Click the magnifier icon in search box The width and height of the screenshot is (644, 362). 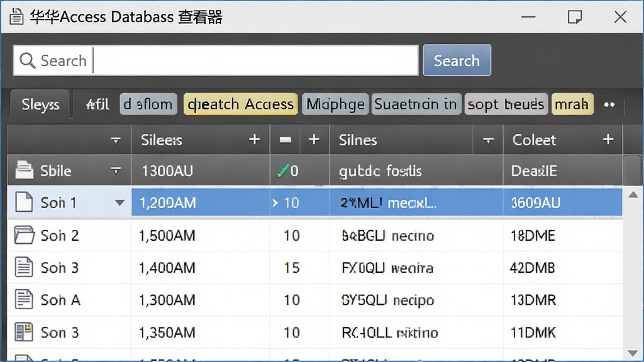27,60
